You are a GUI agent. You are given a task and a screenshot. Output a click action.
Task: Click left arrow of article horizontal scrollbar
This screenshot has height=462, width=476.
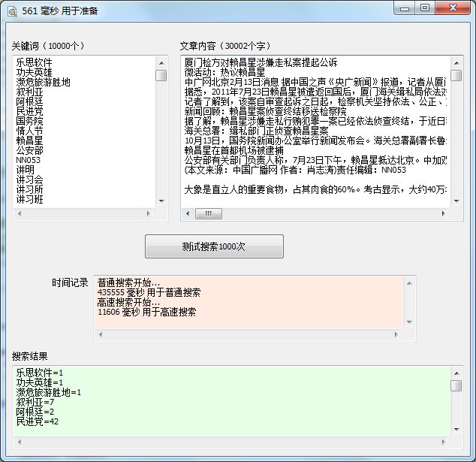tap(188, 214)
